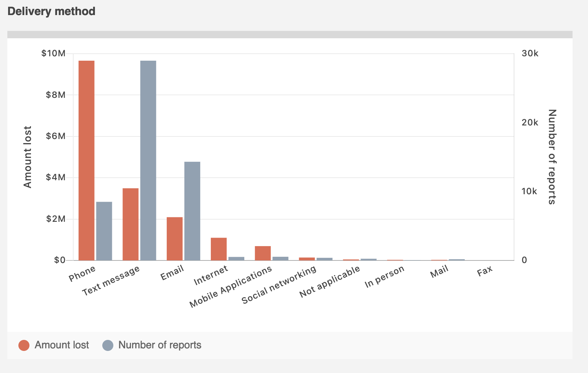Viewport: 588px width, 373px height.
Task: Click the Text message axis label
Action: pyautogui.click(x=111, y=280)
